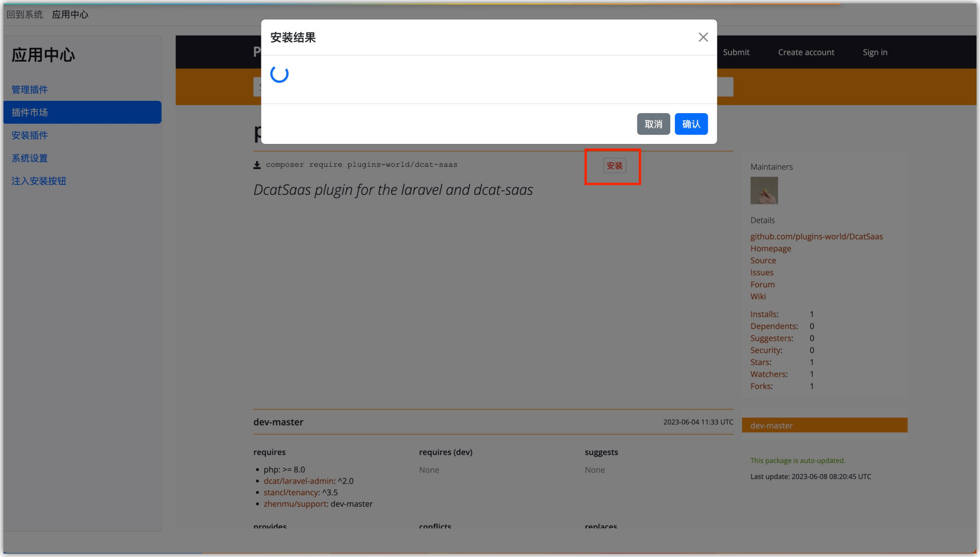
Task: Open 注入安装按钮 sidebar link
Action: coord(39,181)
